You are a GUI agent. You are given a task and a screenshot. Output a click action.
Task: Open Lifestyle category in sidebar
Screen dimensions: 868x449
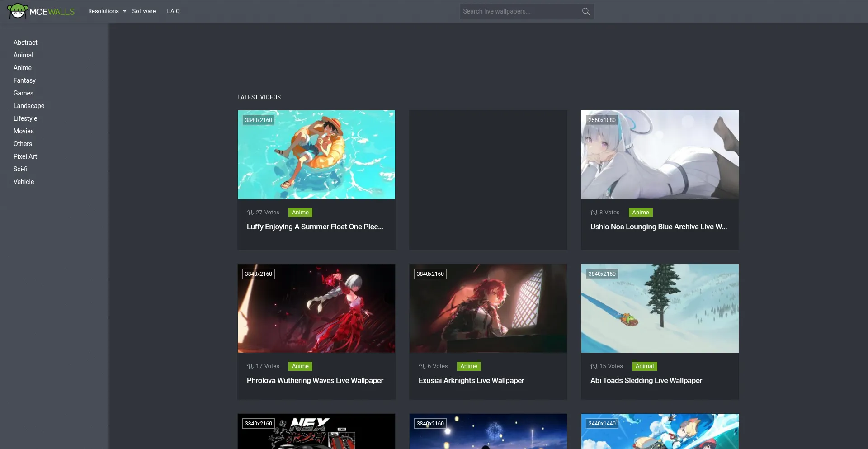tap(25, 118)
